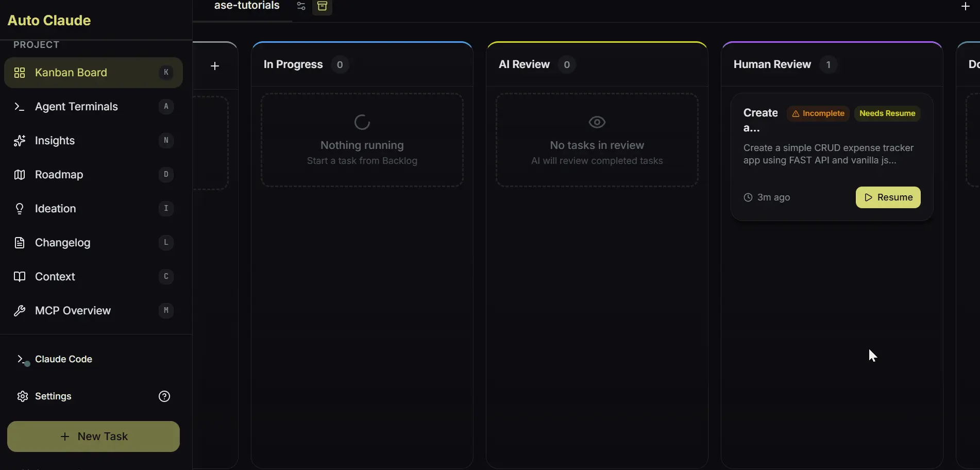Click the Roadmap map icon

(20, 175)
